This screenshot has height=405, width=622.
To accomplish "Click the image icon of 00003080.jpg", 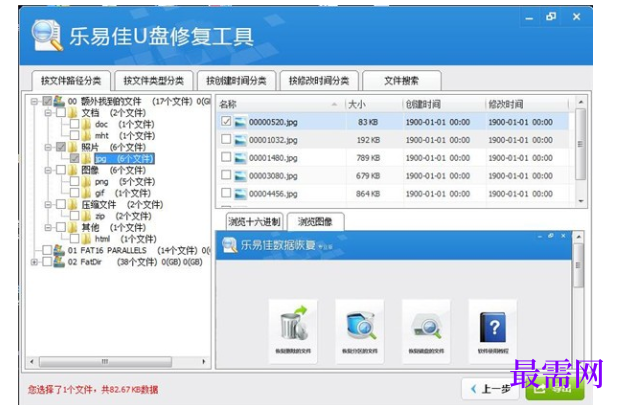I will [x=240, y=175].
